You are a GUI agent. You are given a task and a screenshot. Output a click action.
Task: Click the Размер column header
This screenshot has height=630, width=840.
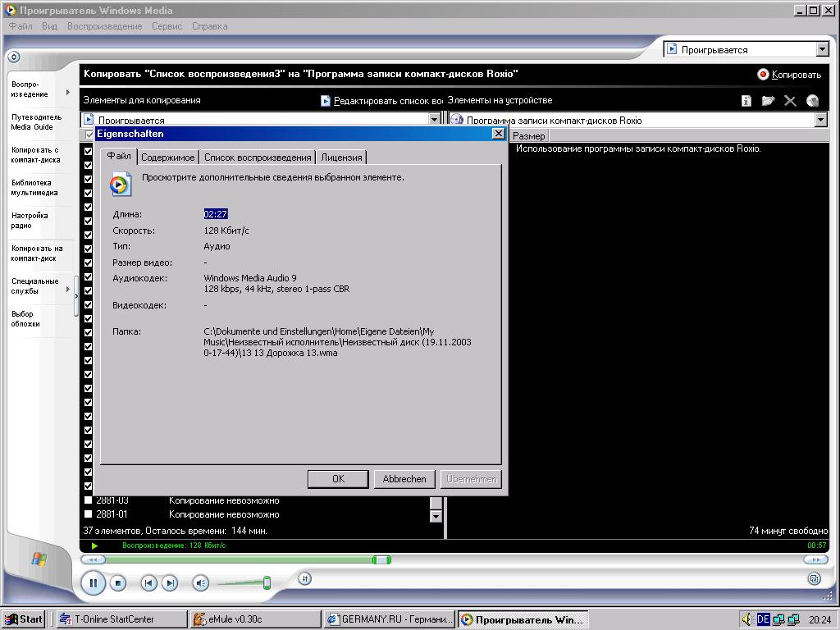[x=529, y=136]
